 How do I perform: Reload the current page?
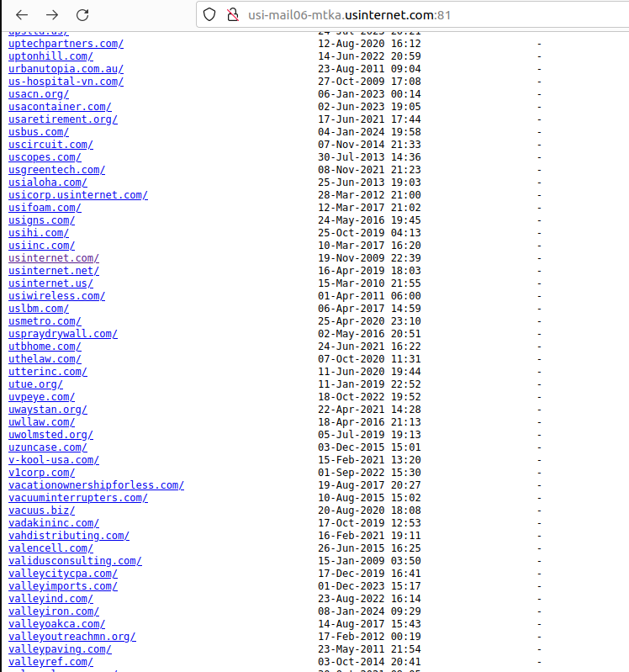point(82,15)
